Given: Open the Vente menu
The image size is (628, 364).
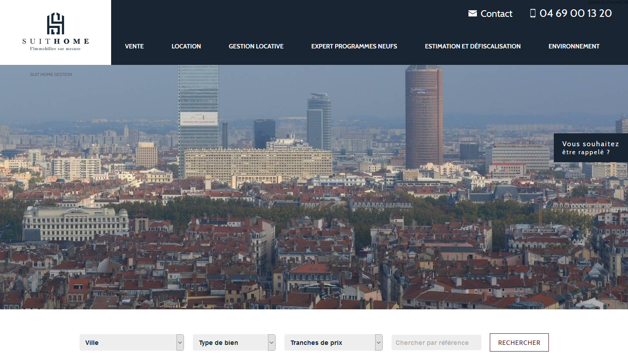Looking at the screenshot, I should 134,46.
